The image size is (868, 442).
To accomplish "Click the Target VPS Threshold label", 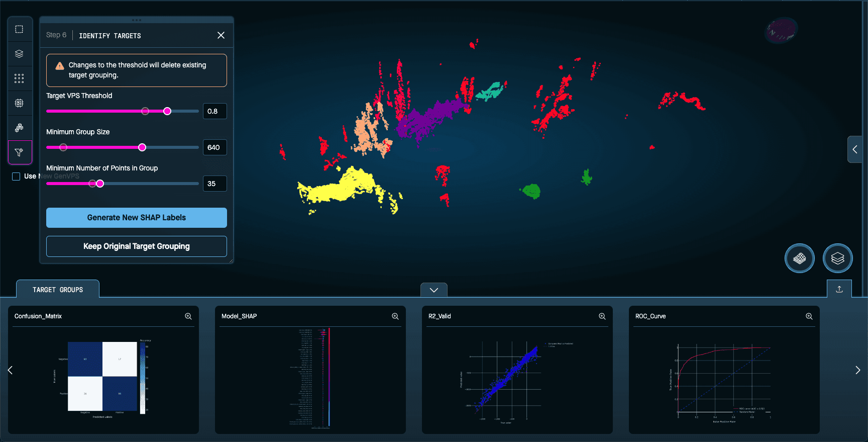I will point(79,96).
